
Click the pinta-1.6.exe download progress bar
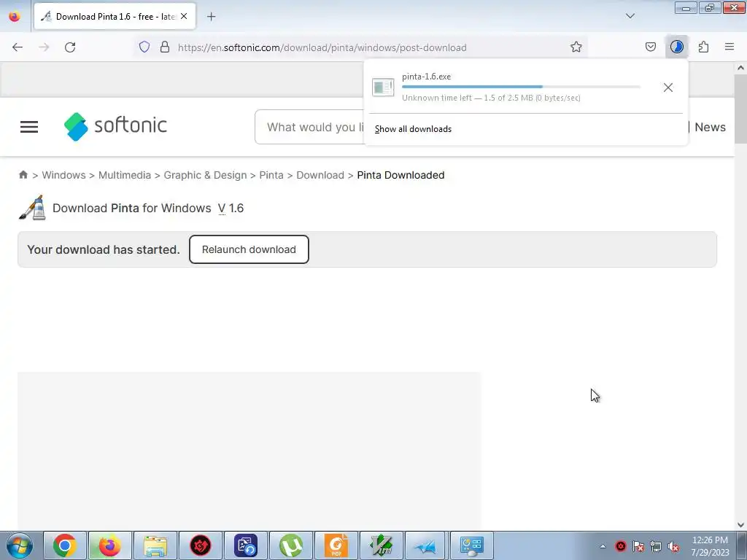click(x=521, y=87)
